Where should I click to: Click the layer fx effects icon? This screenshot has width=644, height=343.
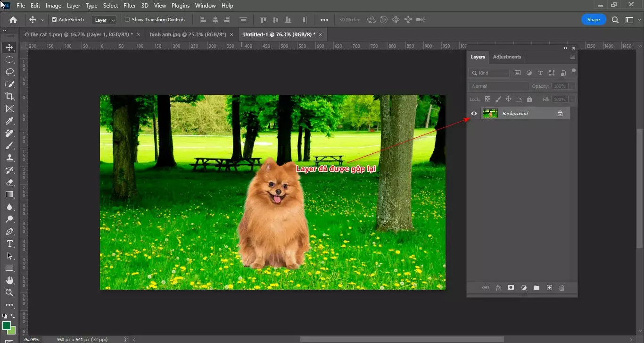click(498, 287)
